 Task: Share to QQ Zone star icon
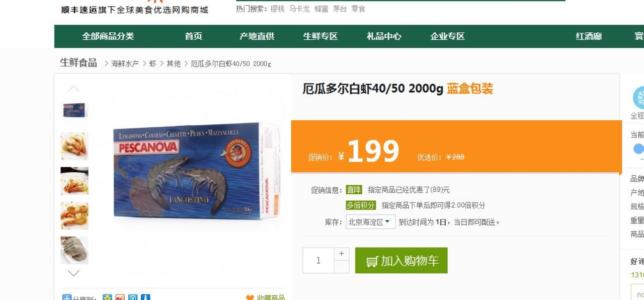click(x=107, y=298)
